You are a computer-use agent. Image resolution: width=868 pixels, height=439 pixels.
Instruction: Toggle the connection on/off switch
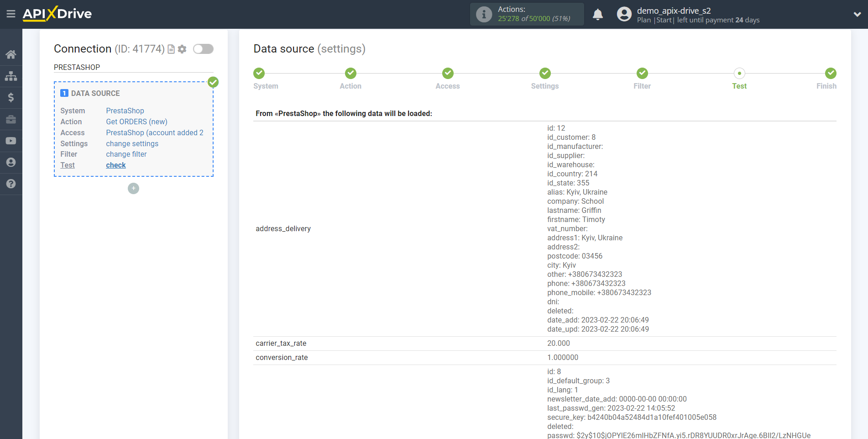pyautogui.click(x=203, y=49)
